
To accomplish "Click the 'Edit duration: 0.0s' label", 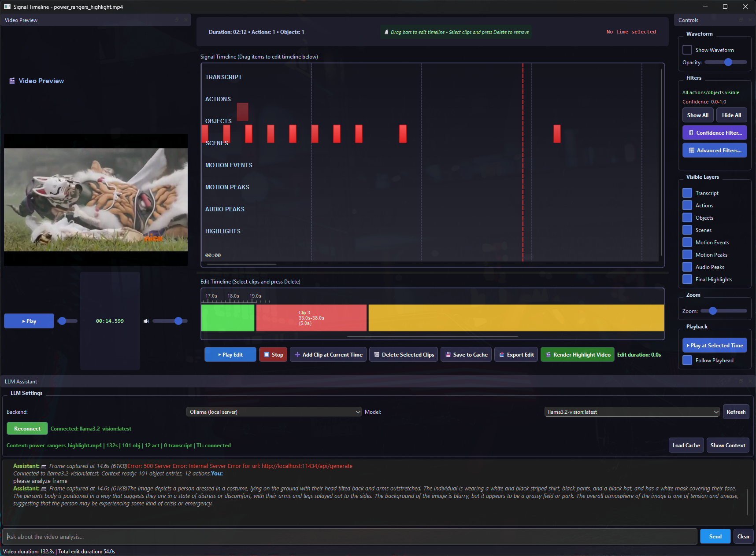I will (x=639, y=354).
